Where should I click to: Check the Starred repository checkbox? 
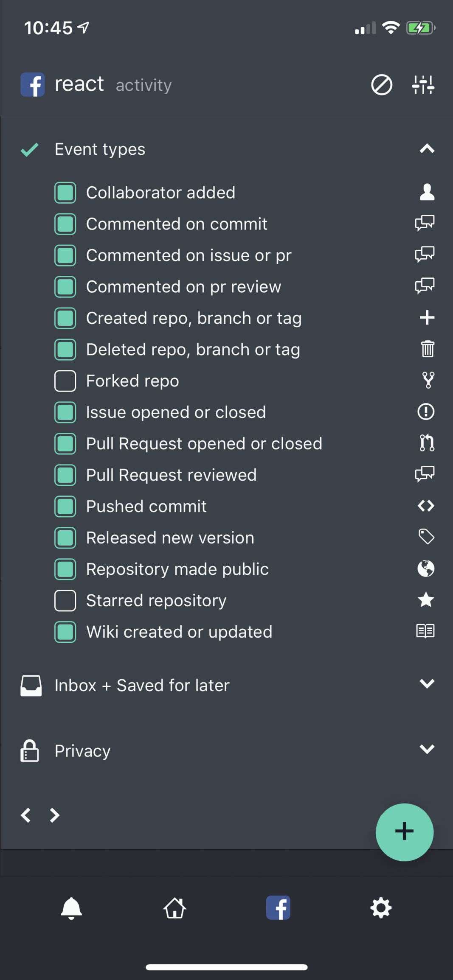point(65,600)
